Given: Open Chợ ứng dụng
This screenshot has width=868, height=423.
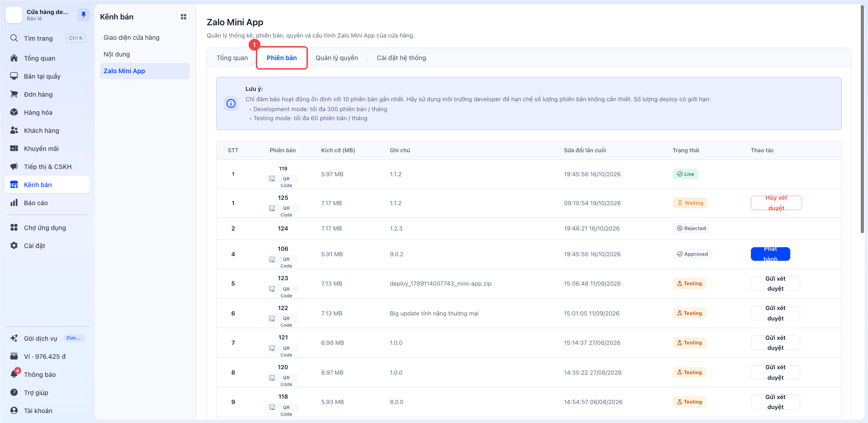Looking at the screenshot, I should [47, 228].
